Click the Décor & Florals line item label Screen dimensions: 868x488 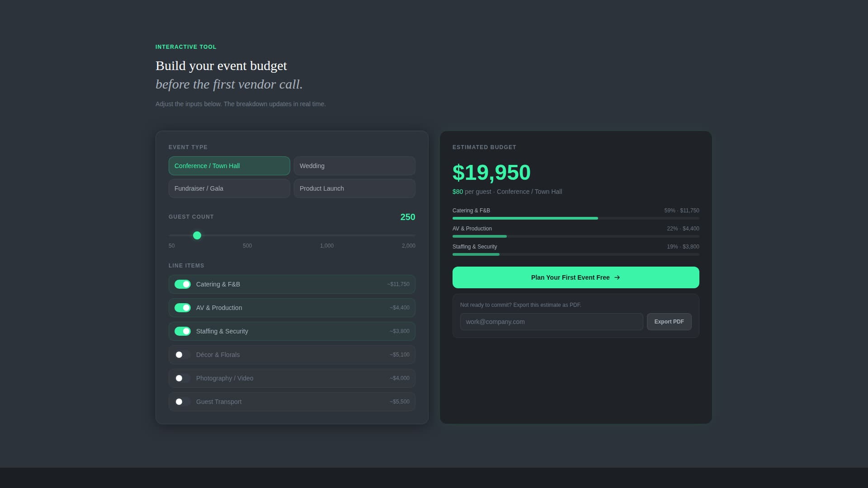pyautogui.click(x=218, y=355)
